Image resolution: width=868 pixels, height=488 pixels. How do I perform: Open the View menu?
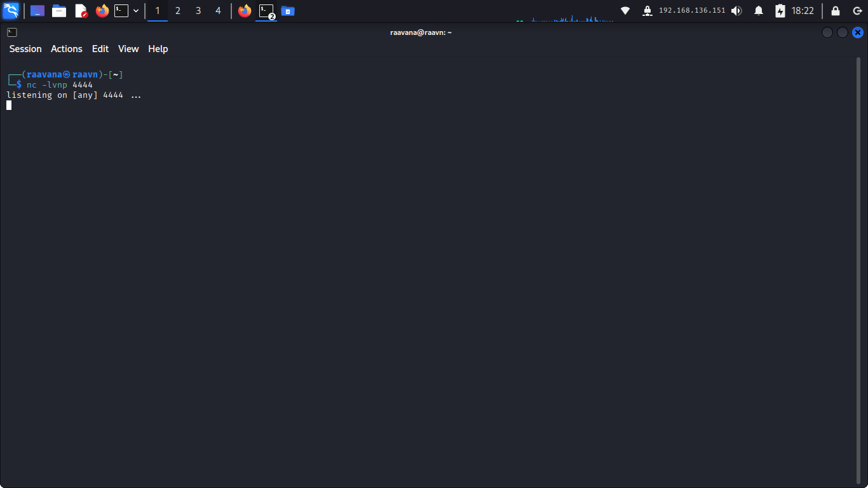tap(128, 49)
